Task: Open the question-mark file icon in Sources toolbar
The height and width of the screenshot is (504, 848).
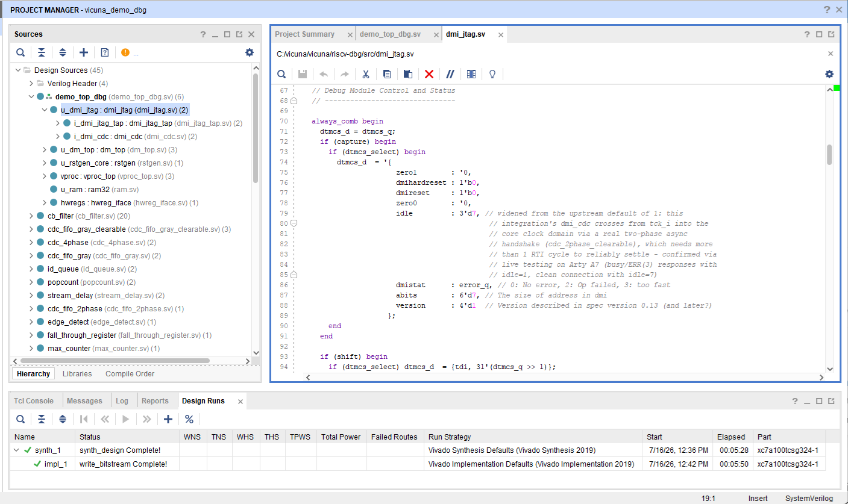Action: 105,52
